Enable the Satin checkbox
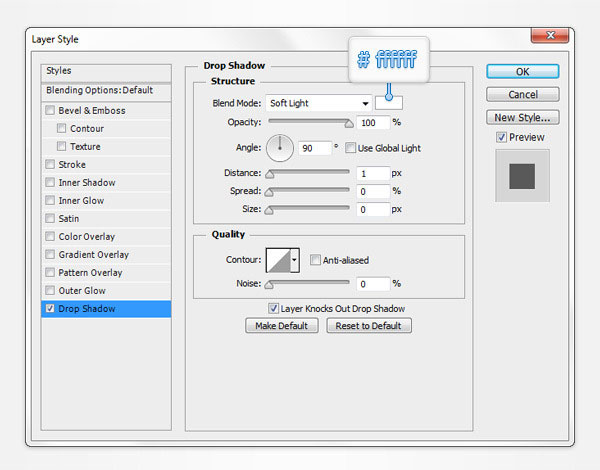The height and width of the screenshot is (470, 600). [50, 218]
